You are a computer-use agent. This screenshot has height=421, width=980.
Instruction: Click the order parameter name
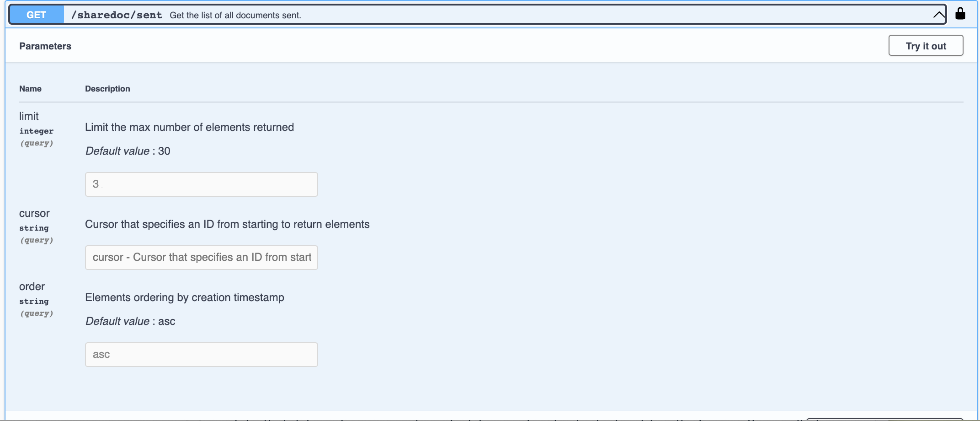(32, 286)
